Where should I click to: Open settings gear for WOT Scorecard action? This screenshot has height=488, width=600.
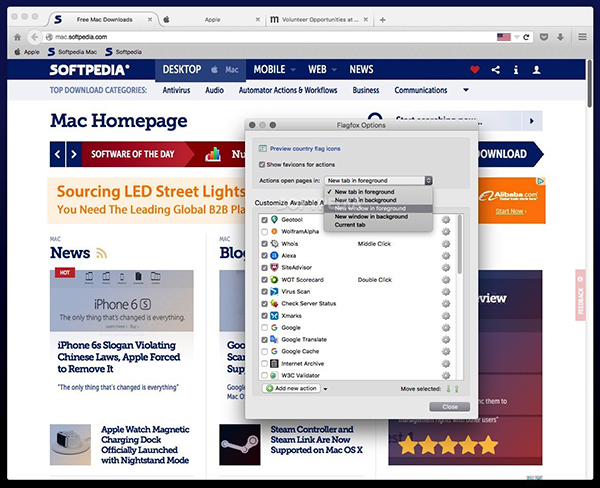446,280
